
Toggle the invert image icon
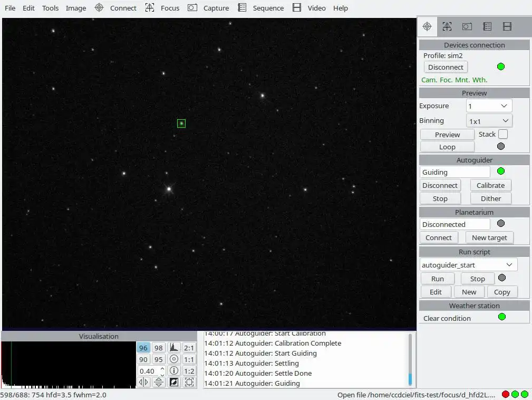173,383
